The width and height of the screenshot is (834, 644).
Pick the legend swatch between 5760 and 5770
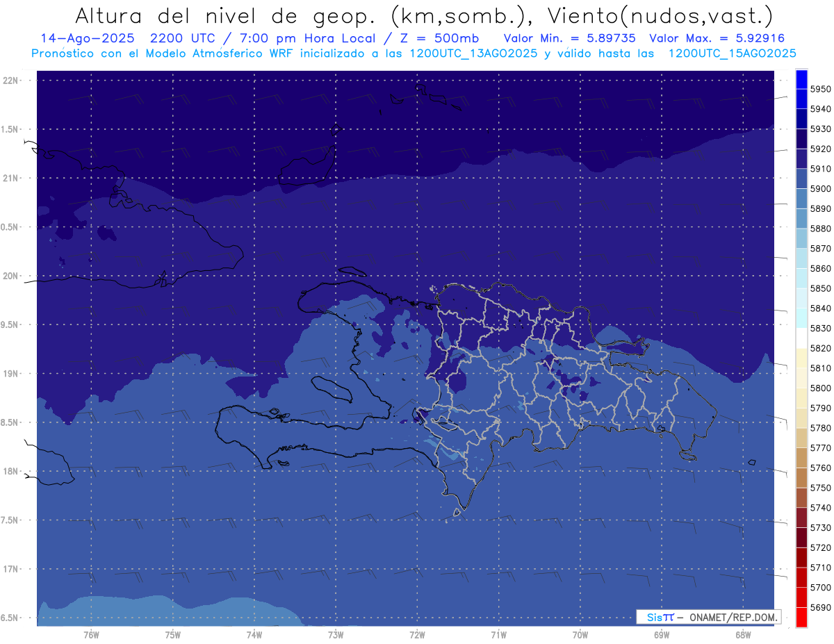[801, 458]
